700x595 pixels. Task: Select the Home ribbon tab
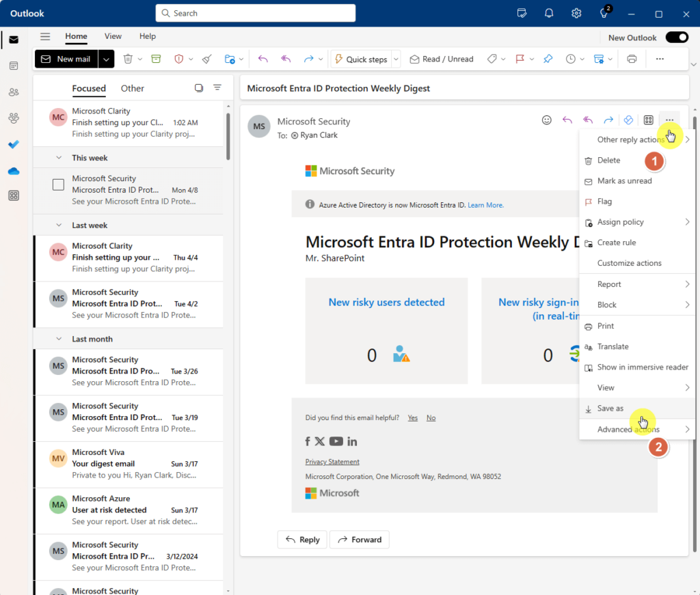pyautogui.click(x=76, y=36)
